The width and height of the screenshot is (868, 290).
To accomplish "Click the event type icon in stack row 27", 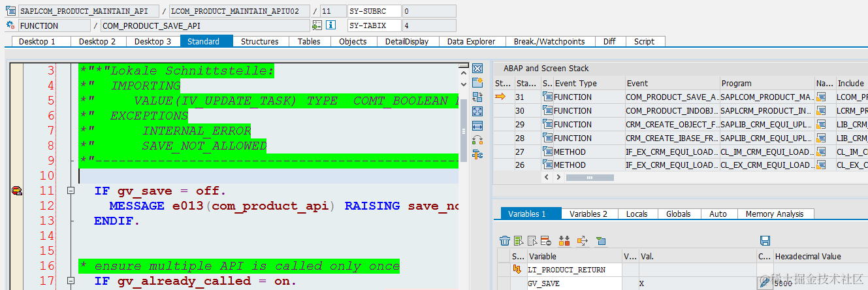I will (x=547, y=152).
